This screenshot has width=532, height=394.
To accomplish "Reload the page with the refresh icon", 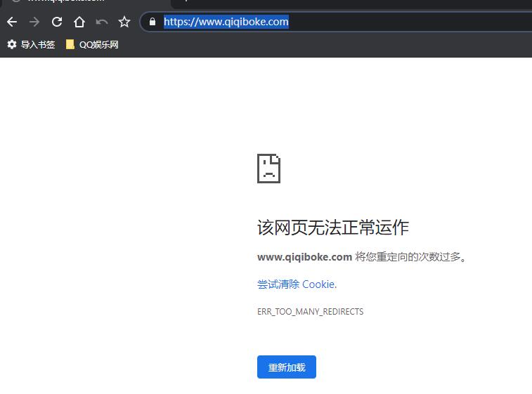I will (x=57, y=22).
